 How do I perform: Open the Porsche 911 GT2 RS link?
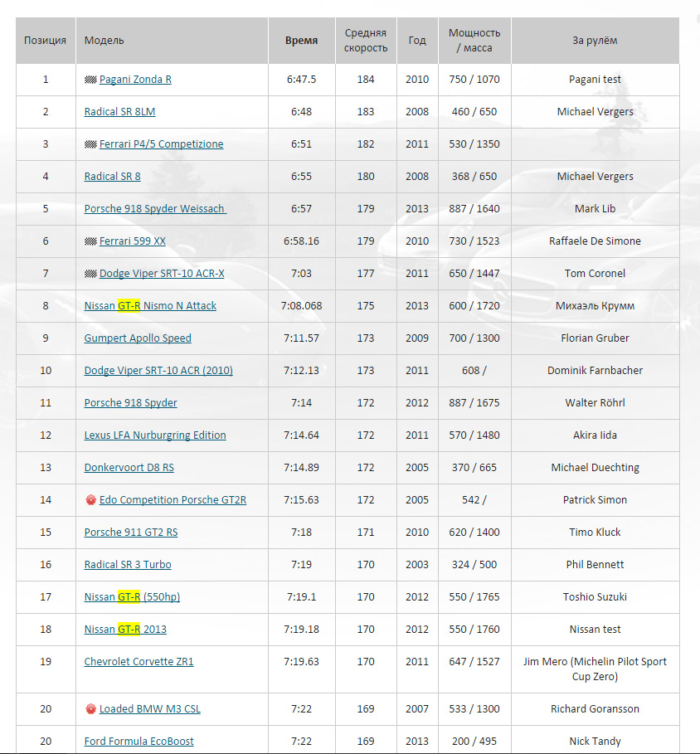pos(131,533)
